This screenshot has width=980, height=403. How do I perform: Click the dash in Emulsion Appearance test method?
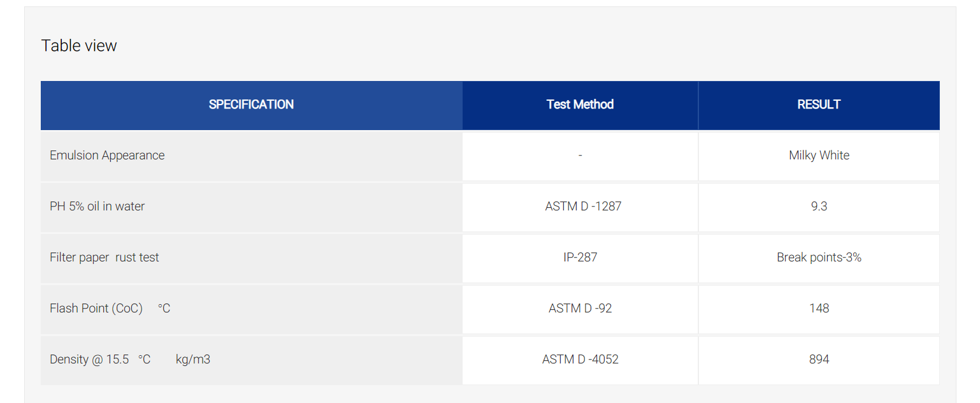580,156
